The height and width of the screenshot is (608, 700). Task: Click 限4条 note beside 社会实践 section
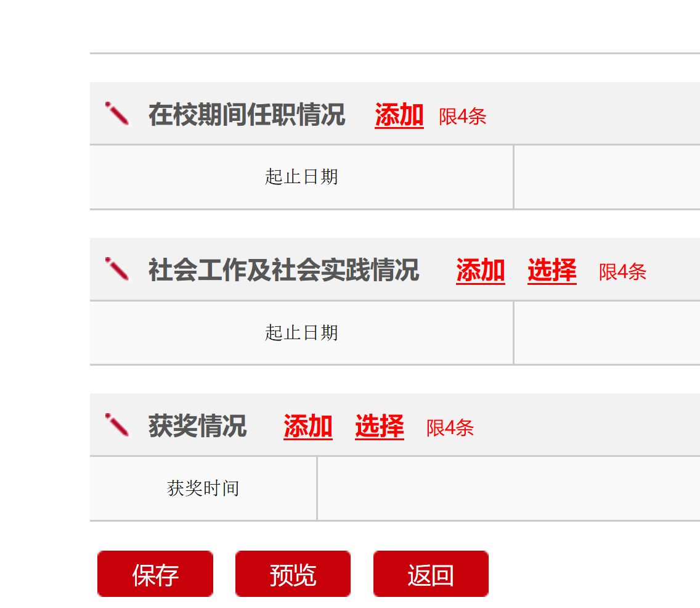tap(622, 271)
